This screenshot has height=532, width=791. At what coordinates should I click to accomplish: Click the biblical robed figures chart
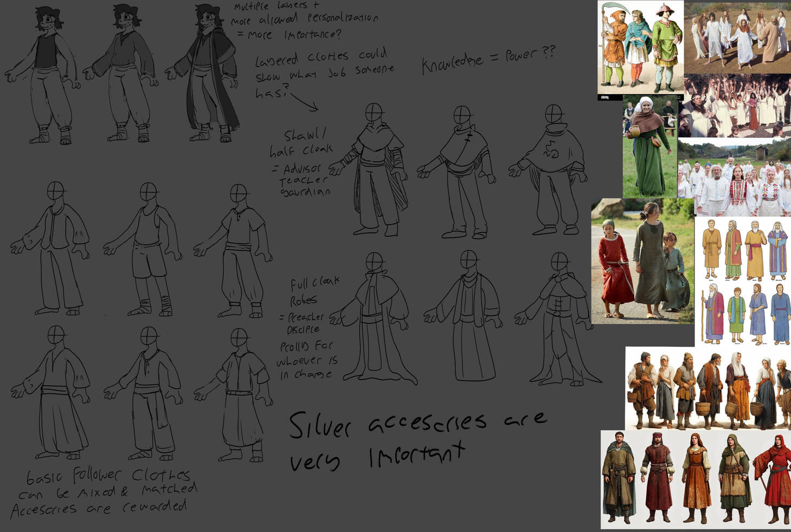coord(743,281)
